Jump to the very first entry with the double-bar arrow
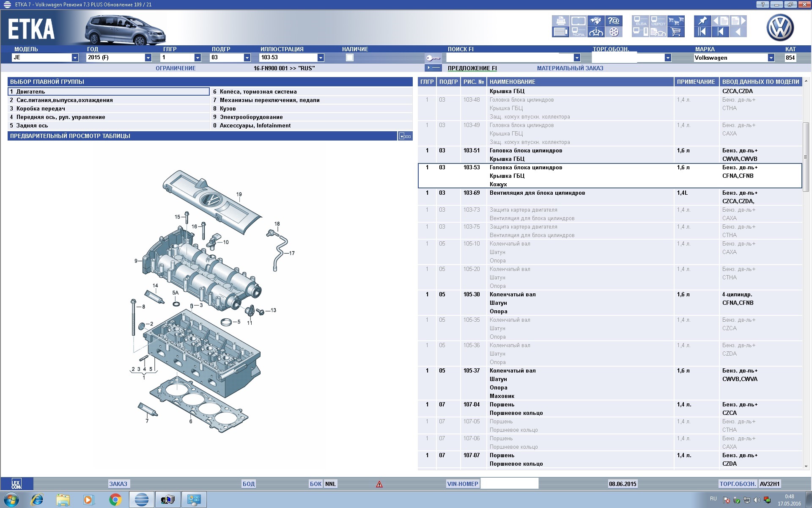Screen dimensions: 812x508 pyautogui.click(x=702, y=32)
